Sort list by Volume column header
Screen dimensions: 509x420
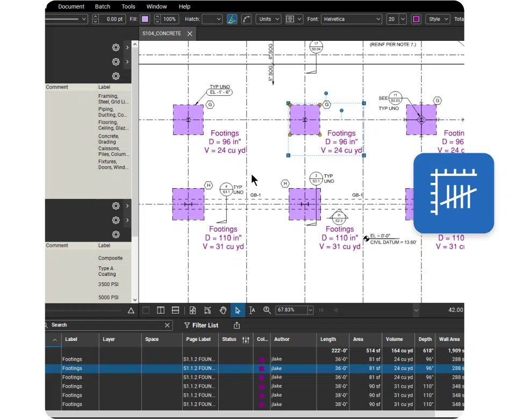394,339
